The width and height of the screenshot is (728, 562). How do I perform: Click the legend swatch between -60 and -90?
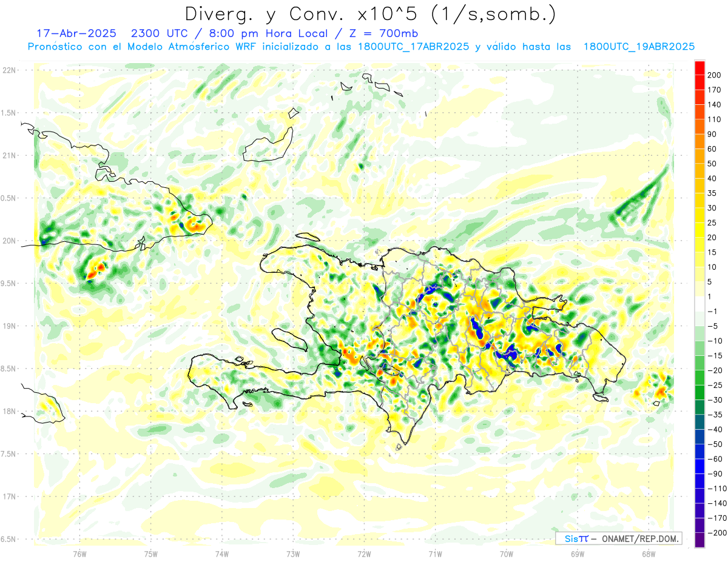point(700,466)
